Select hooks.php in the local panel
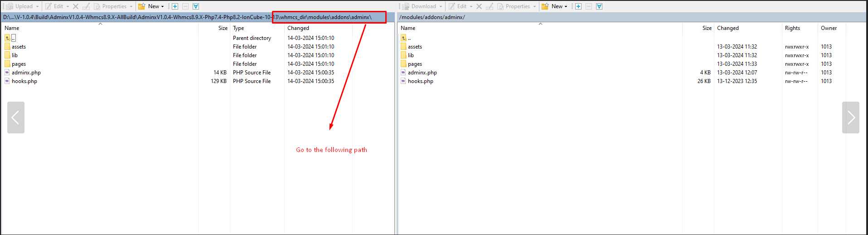The image size is (868, 235). pos(24,81)
